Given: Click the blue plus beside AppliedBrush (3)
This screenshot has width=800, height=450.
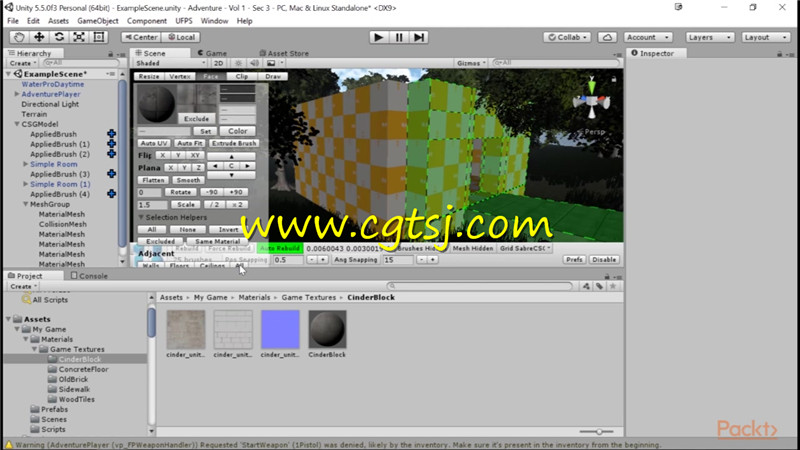Looking at the screenshot, I should [x=111, y=173].
